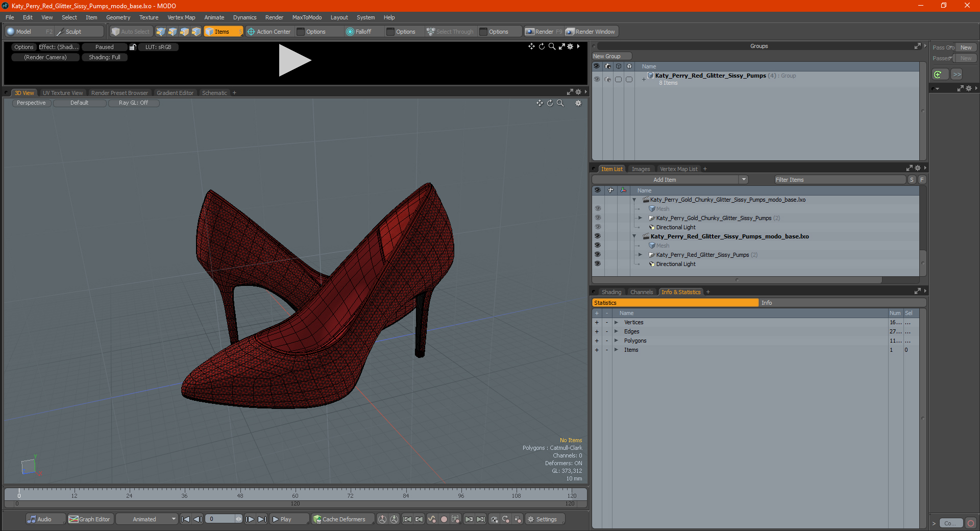Open Animated dropdown
This screenshot has width=980, height=531.
click(x=147, y=519)
